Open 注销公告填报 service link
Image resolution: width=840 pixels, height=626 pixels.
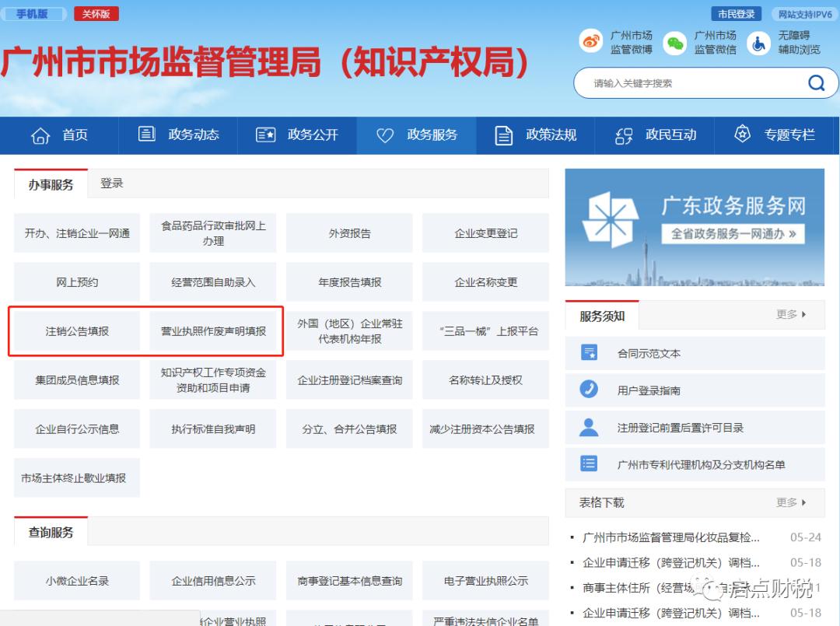(x=76, y=330)
